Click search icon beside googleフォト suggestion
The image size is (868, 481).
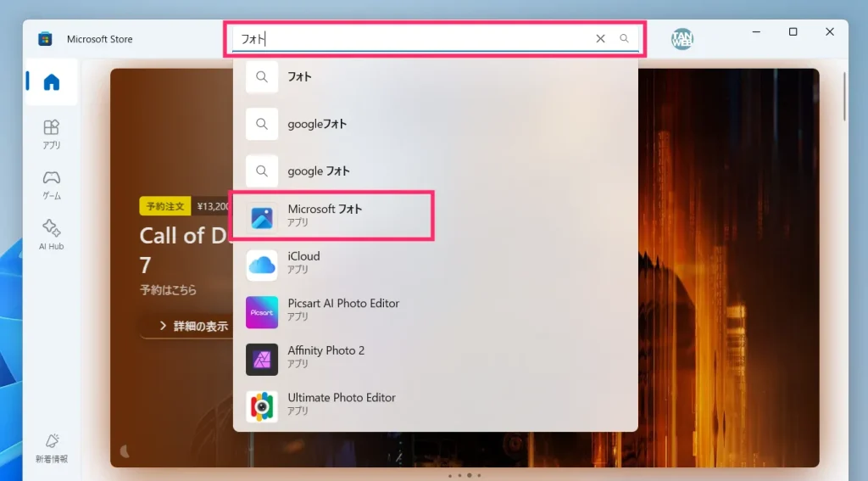[262, 124]
